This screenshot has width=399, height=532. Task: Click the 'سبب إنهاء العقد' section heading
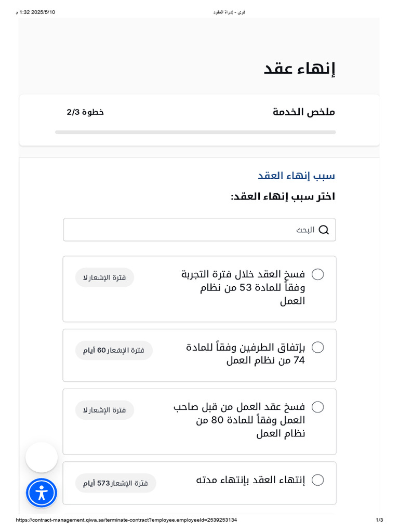click(297, 176)
